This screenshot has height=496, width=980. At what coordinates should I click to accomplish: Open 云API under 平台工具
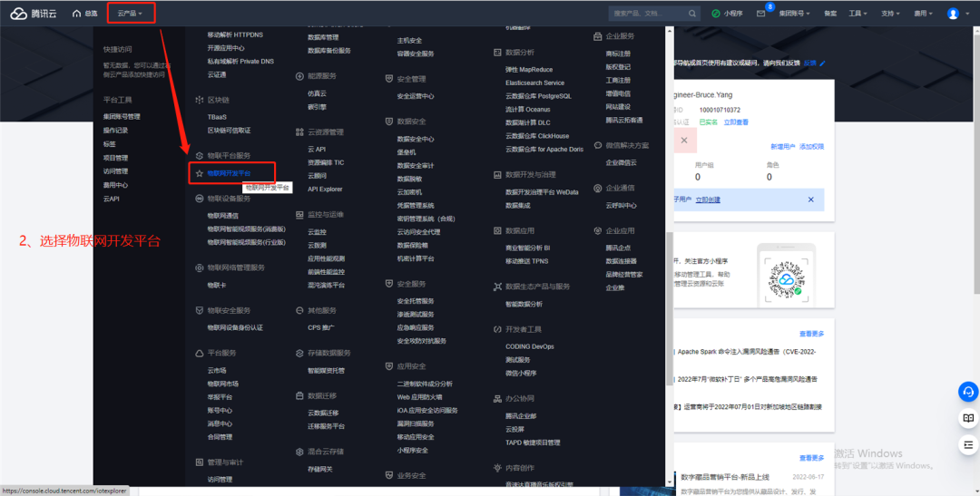(x=112, y=199)
